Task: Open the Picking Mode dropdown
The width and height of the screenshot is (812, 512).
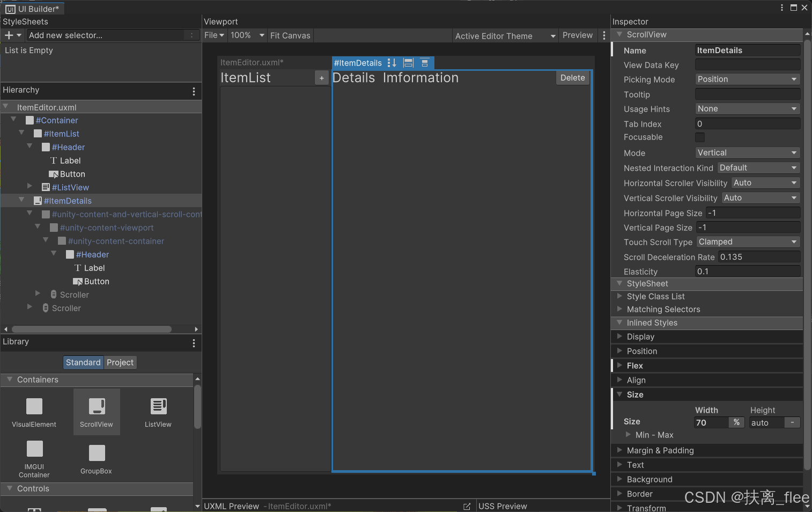Action: click(x=748, y=79)
